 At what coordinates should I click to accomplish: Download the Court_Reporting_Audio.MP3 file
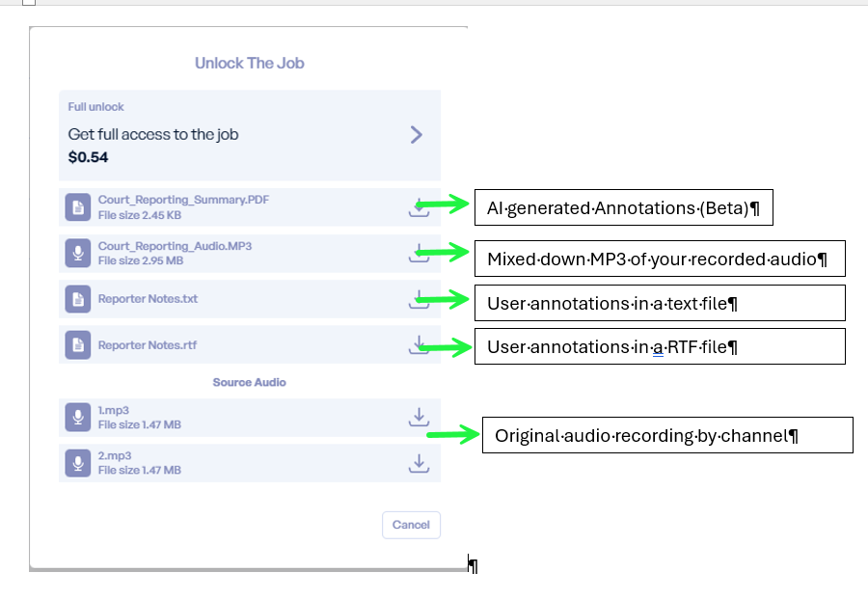point(419,254)
